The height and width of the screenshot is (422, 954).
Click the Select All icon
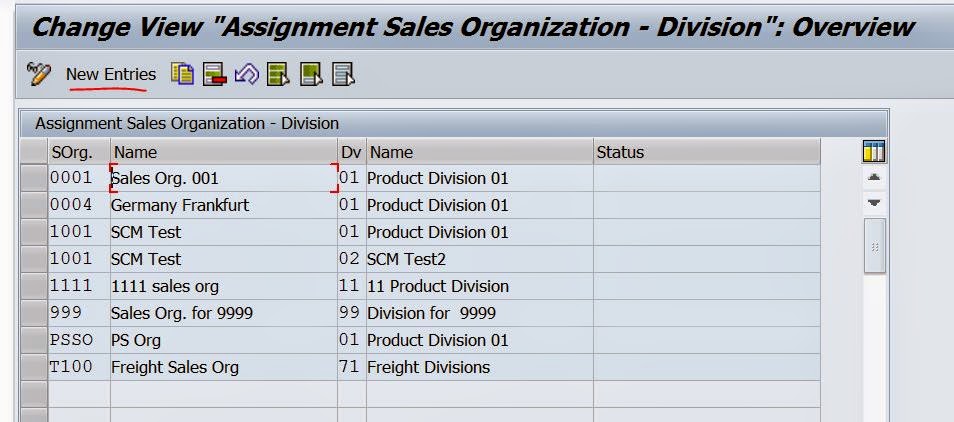point(279,74)
